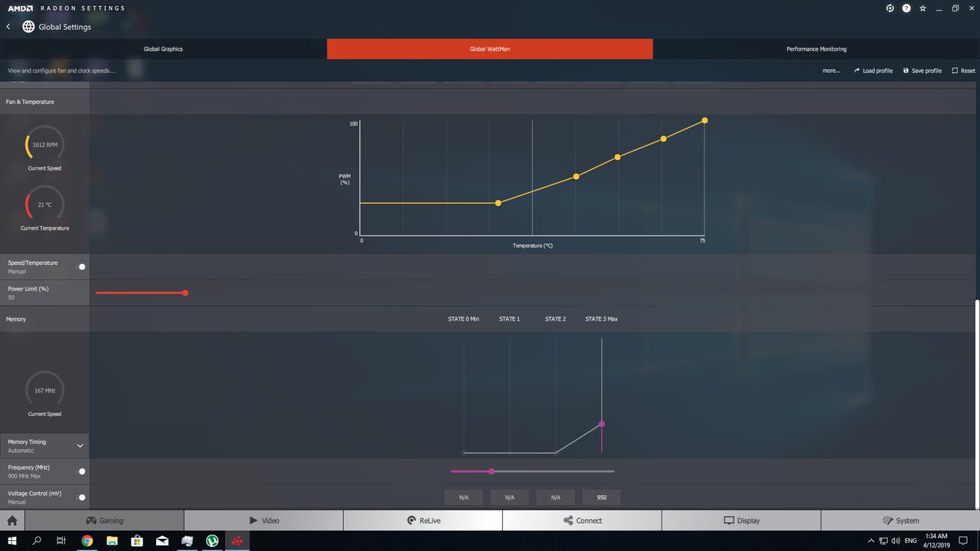Select the Global WattMan tab
The width and height of the screenshot is (980, 551).
490,49
